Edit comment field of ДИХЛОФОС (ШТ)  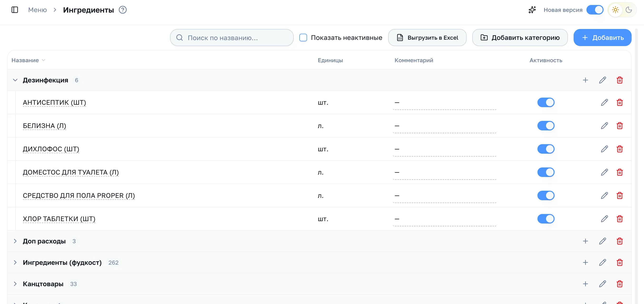(444, 149)
